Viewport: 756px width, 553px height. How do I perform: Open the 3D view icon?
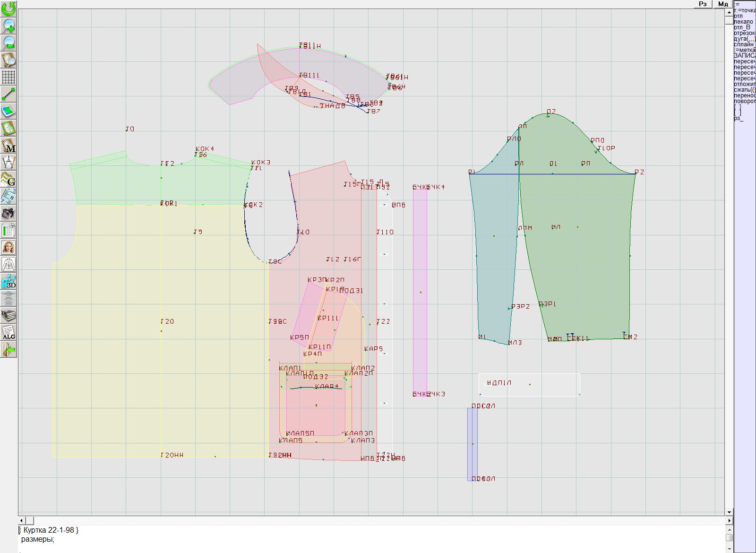(x=9, y=282)
